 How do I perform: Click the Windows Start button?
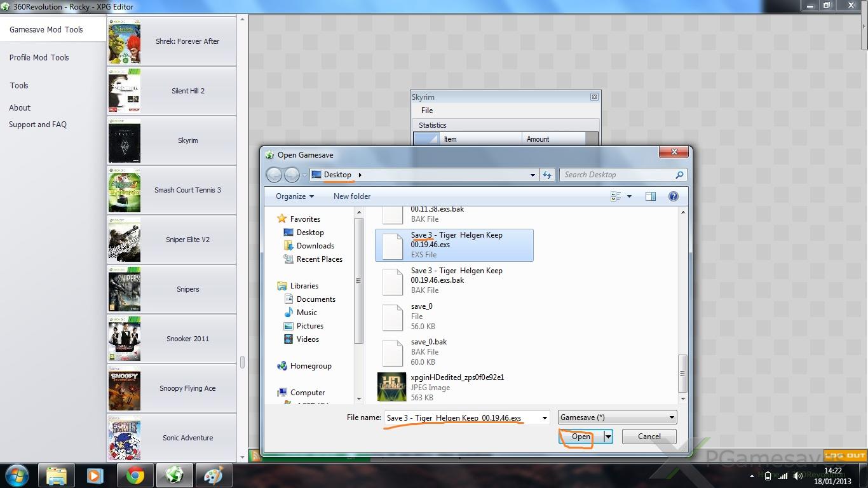tap(17, 475)
